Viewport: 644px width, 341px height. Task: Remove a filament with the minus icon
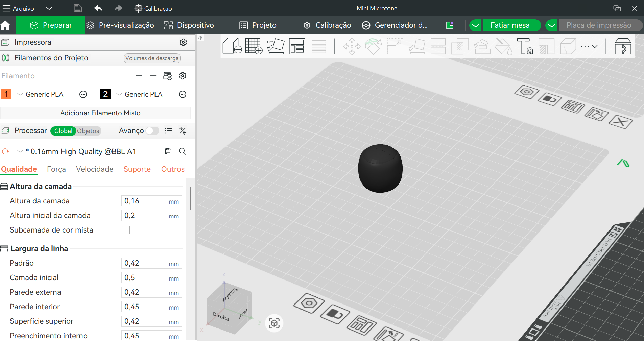point(153,76)
